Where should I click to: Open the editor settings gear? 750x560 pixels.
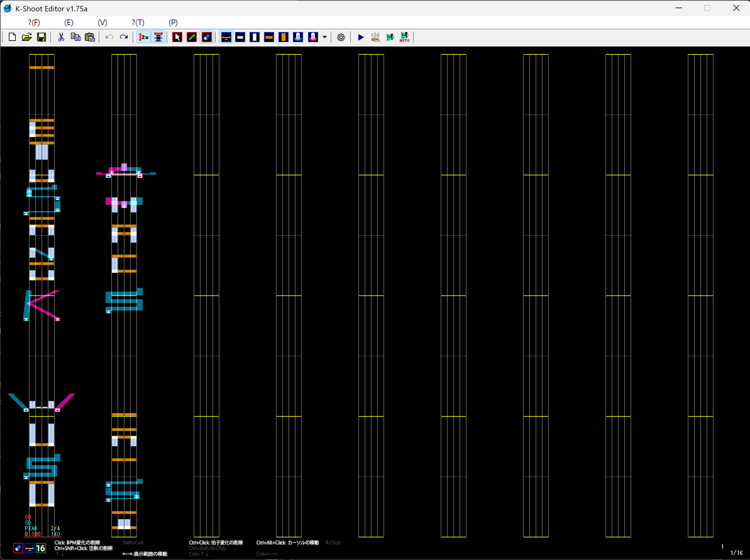pos(341,37)
